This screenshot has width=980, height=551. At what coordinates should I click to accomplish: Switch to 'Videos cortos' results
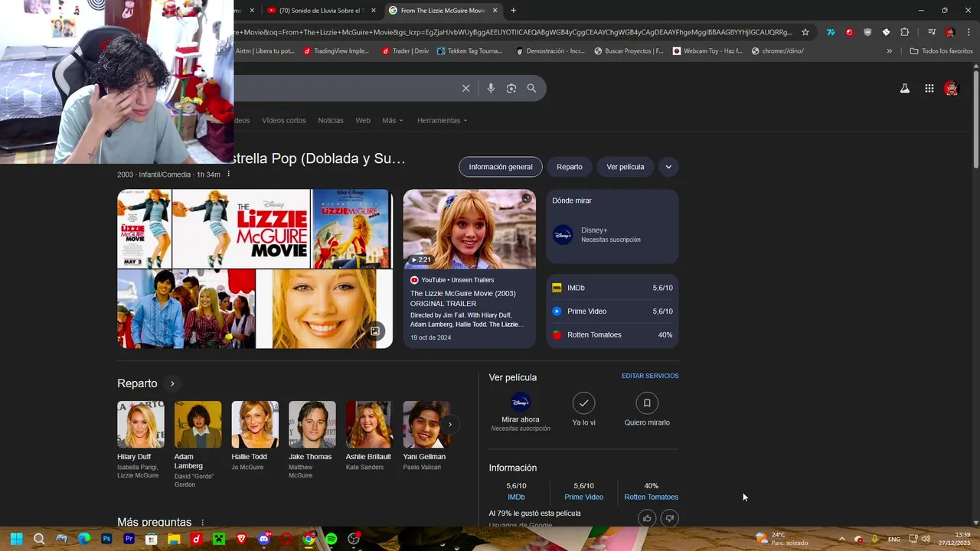pyautogui.click(x=283, y=120)
